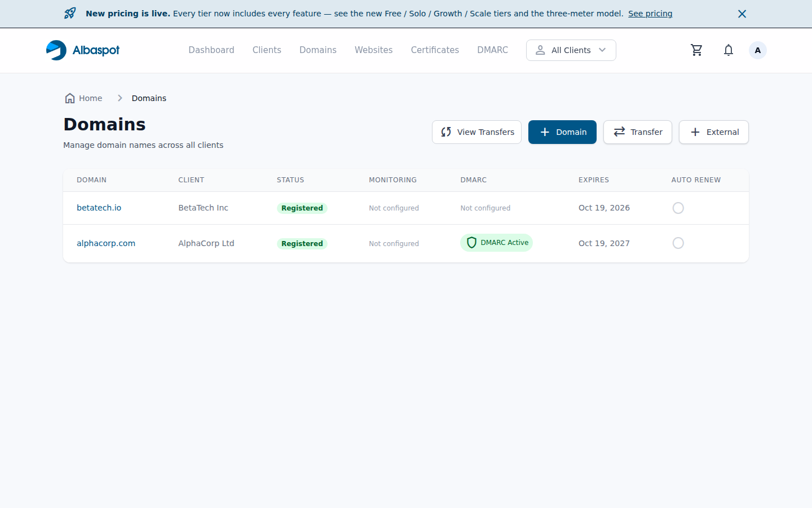Go to the Clients nav item
The height and width of the screenshot is (508, 812).
[x=267, y=50]
